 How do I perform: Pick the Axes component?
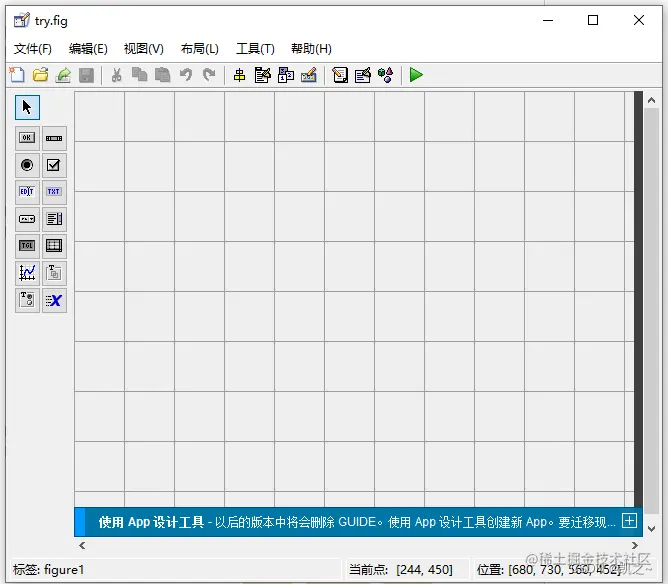27,273
